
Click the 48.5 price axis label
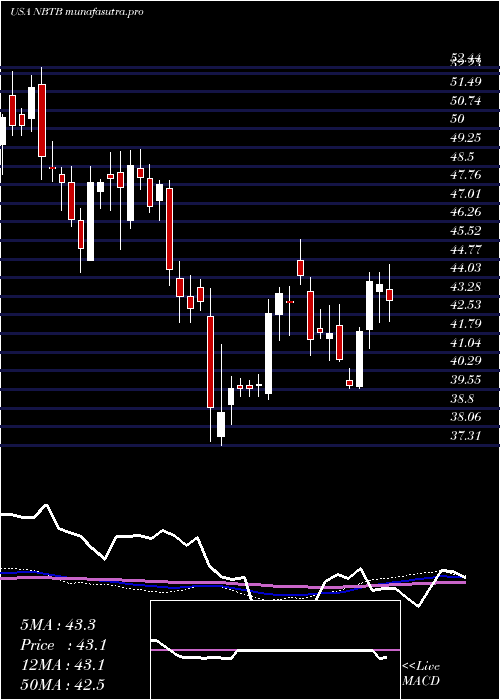coord(462,156)
